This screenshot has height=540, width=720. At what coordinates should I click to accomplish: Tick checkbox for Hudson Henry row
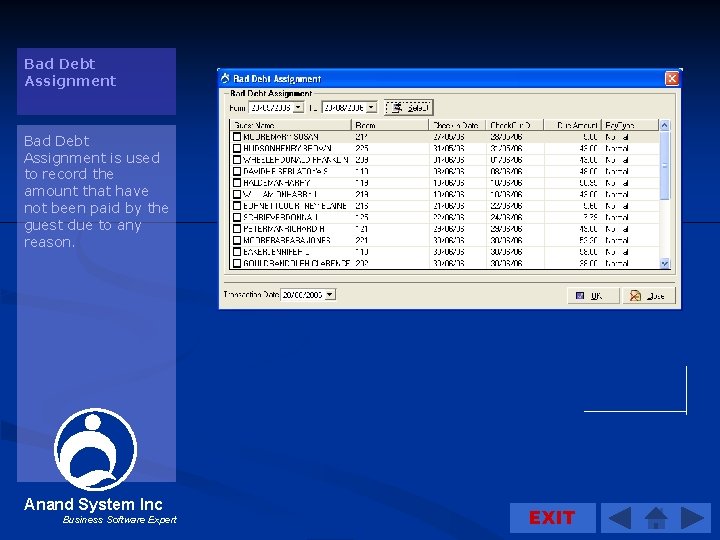(237, 148)
